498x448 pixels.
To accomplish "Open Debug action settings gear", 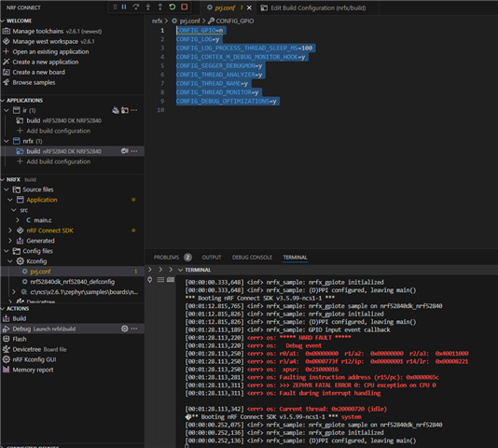I will click(125, 329).
